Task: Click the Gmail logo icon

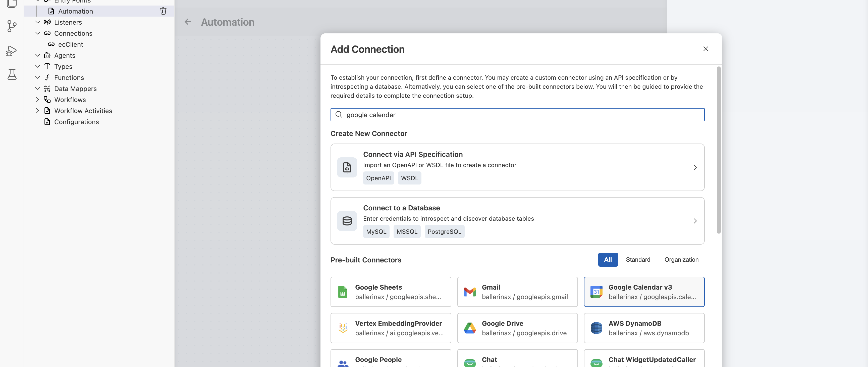Action: (469, 292)
